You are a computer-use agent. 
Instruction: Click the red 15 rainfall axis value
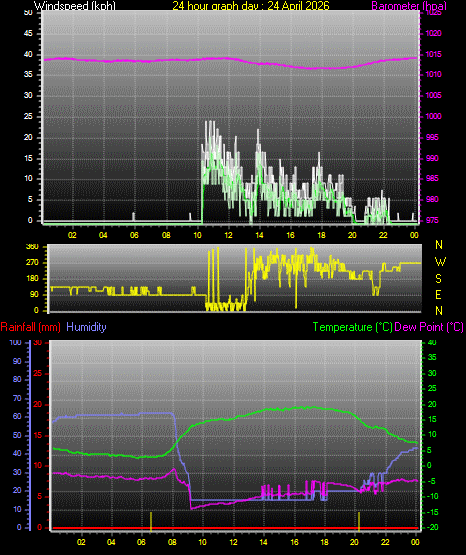click(x=38, y=436)
